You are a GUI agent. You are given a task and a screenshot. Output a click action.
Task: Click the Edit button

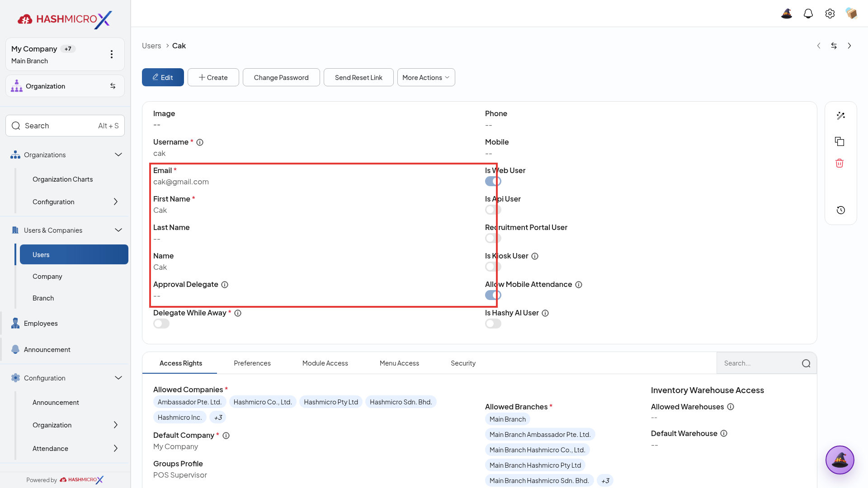pos(163,77)
